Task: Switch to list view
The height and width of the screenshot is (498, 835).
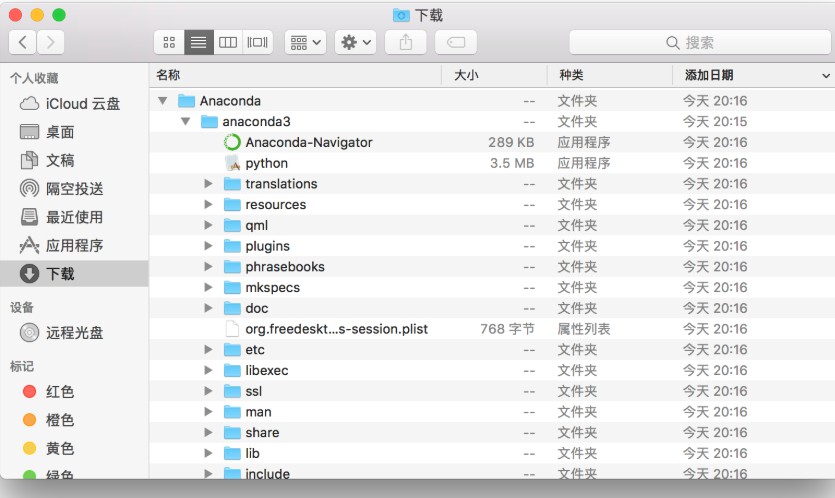Action: coord(199,42)
